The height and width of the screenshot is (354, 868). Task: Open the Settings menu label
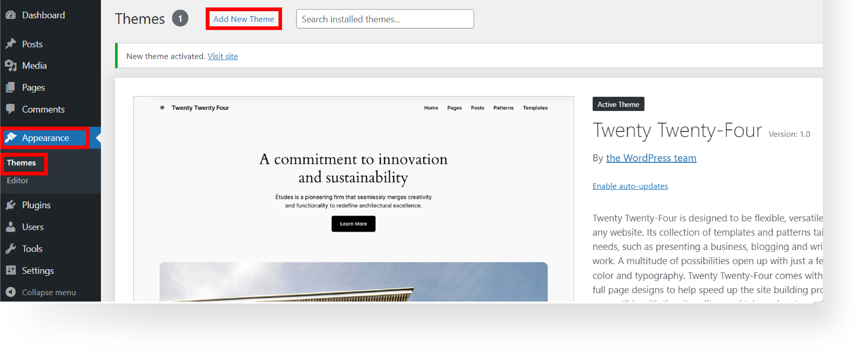pos(38,271)
